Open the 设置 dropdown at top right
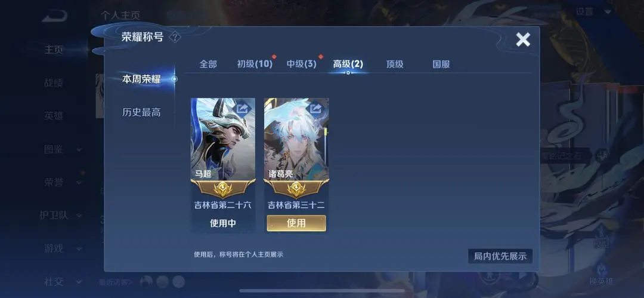644x298 pixels. [x=593, y=11]
